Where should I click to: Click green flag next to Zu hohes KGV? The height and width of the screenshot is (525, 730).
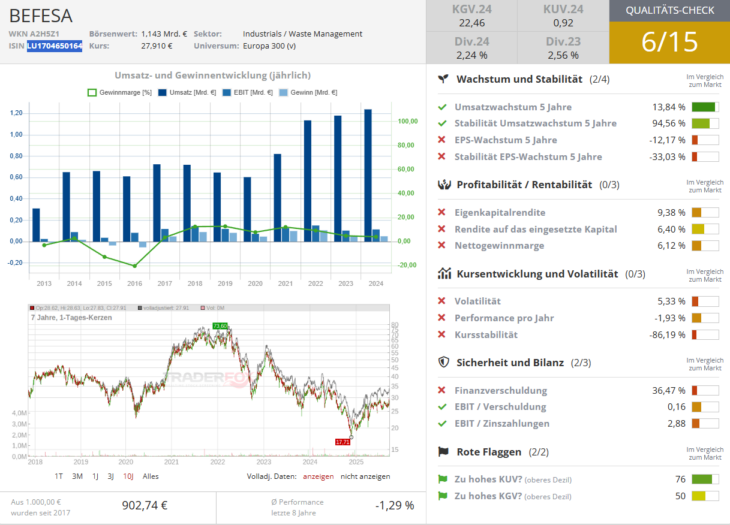[443, 496]
